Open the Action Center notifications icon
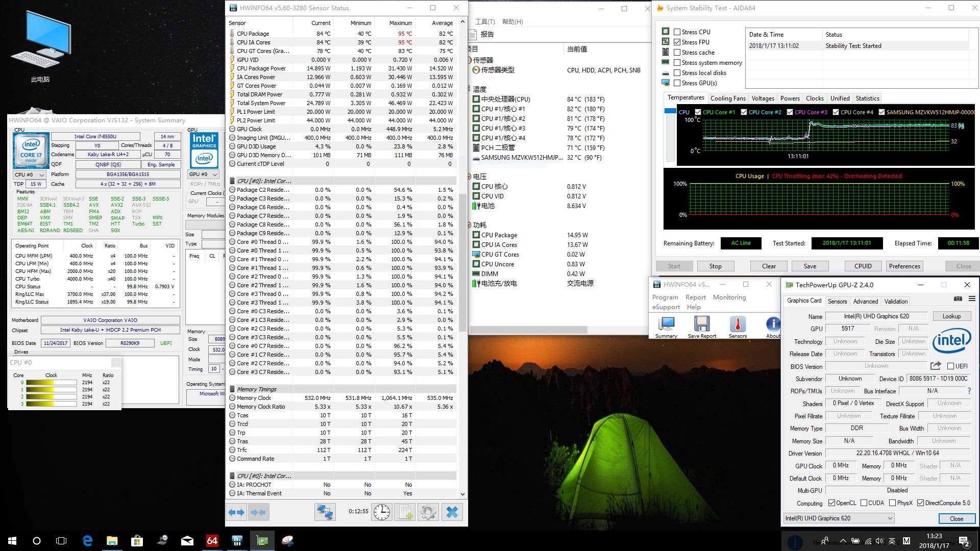The height and width of the screenshot is (551, 980). coord(964,541)
